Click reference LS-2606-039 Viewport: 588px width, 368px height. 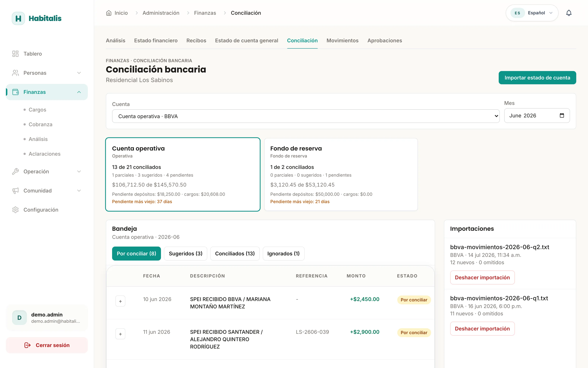click(x=312, y=332)
